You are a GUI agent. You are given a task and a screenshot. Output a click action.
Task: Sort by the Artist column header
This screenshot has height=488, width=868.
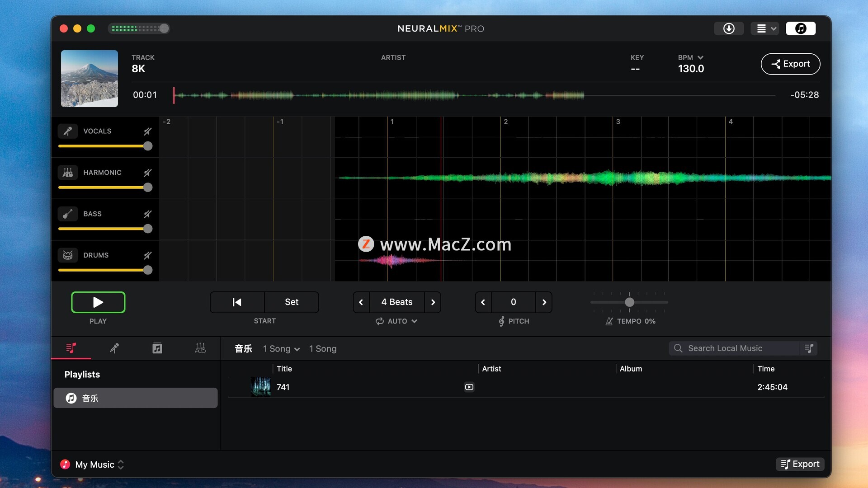click(x=491, y=369)
